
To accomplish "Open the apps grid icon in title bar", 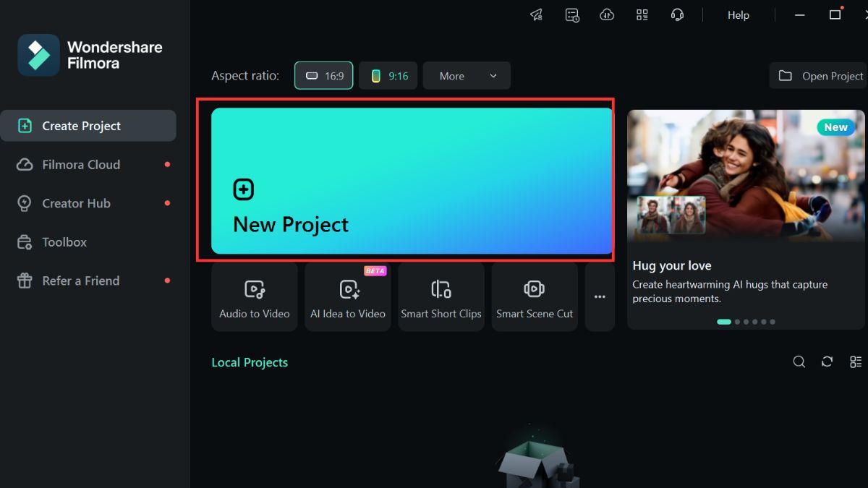I will coord(642,15).
